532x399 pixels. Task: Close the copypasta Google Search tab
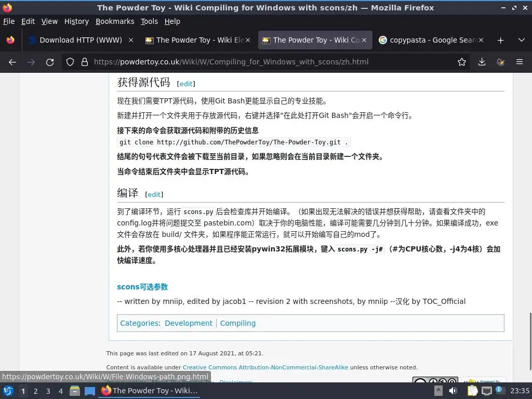click(481, 40)
